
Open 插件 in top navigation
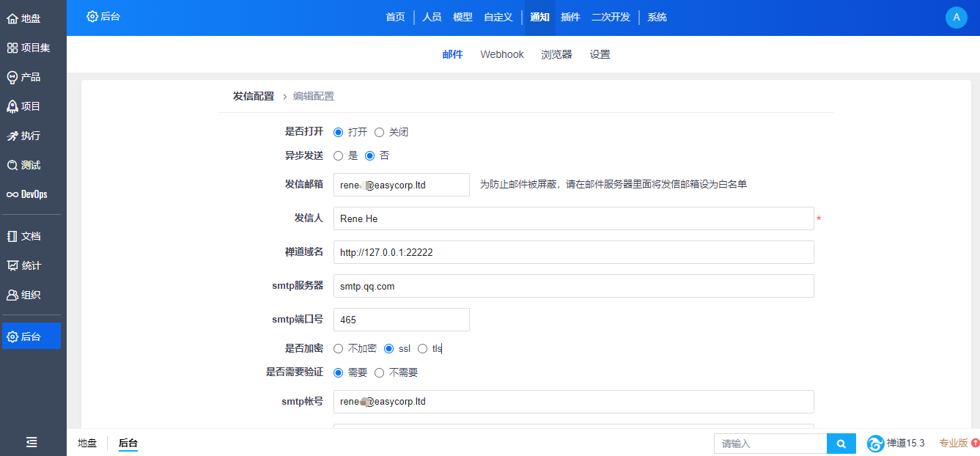(570, 17)
